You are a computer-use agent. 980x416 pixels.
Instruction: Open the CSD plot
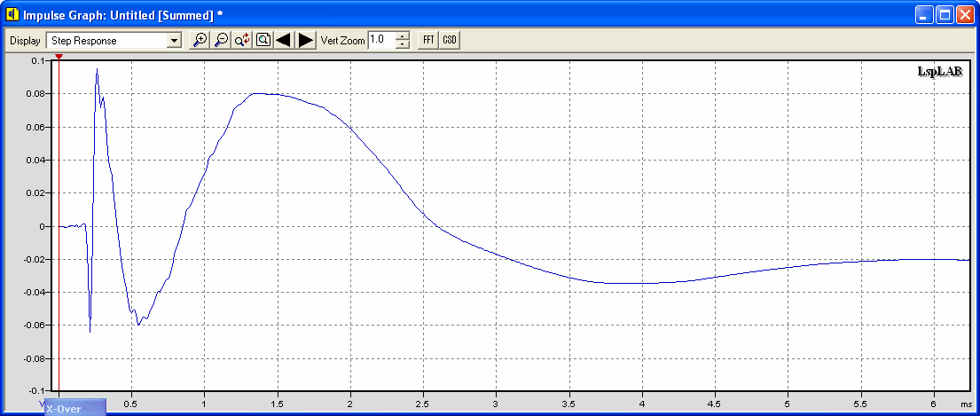[x=450, y=40]
